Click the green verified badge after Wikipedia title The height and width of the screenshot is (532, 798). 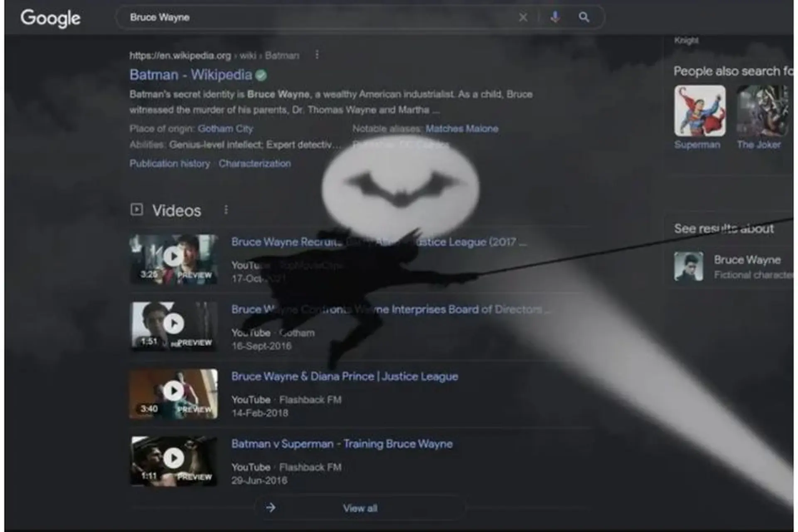[x=261, y=75]
